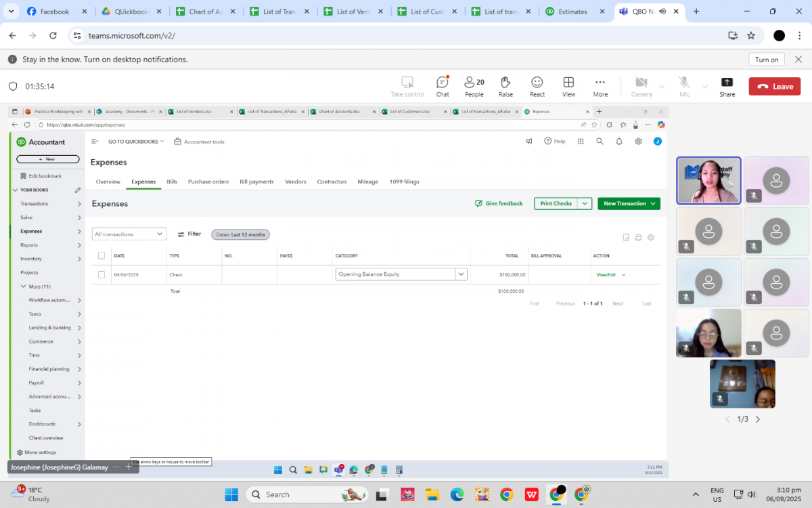Turn on desktop notifications
Viewport: 812px width, 508px height.
click(766, 60)
